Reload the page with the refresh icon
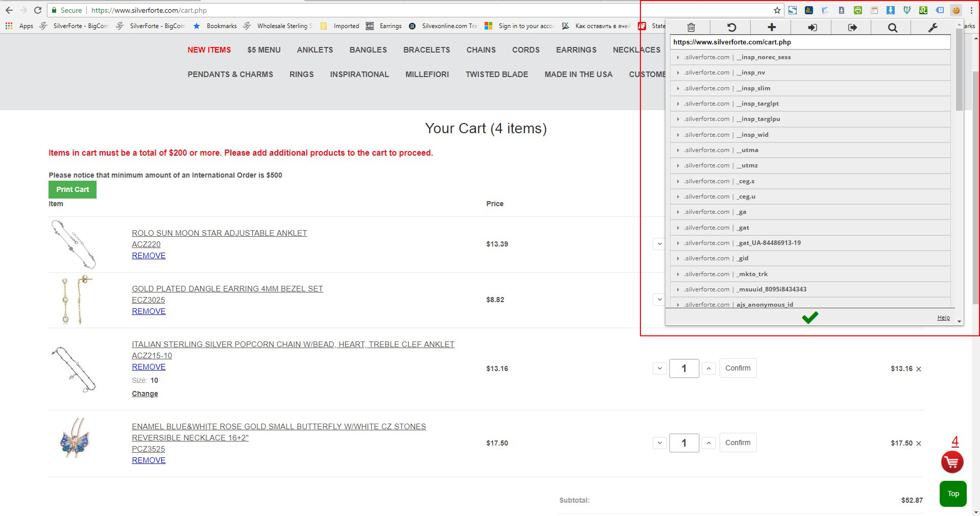Viewport: 980px width, 516px height. click(x=38, y=10)
